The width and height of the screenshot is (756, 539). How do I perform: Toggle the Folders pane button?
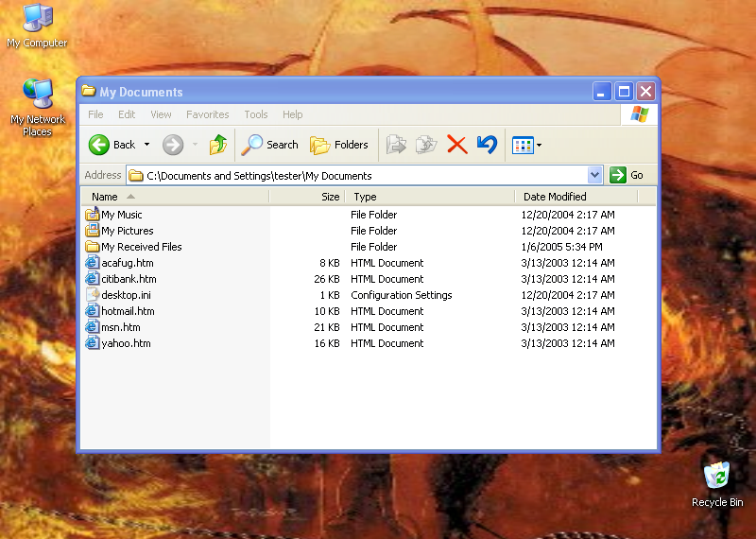tap(339, 145)
